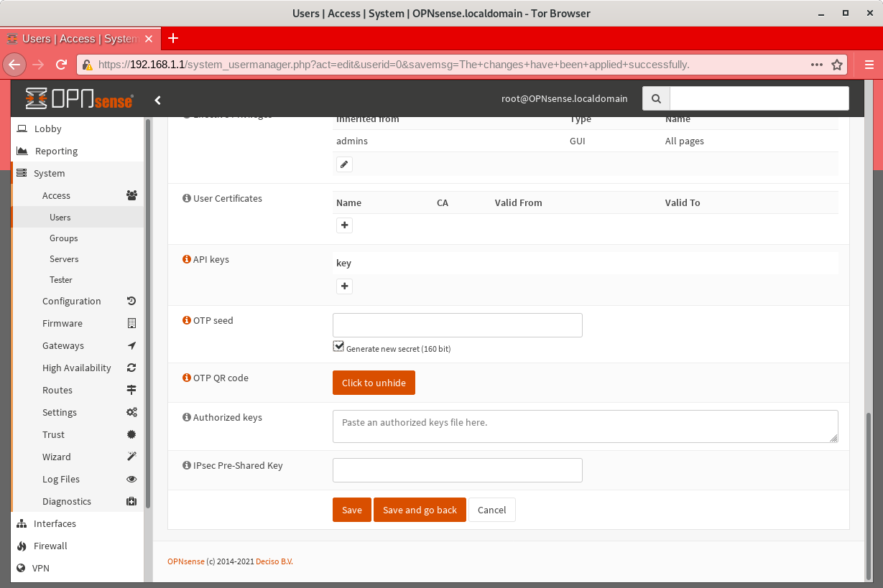This screenshot has width=883, height=588.
Task: Click the IPsec Pre-Shared Key field
Action: (x=457, y=470)
